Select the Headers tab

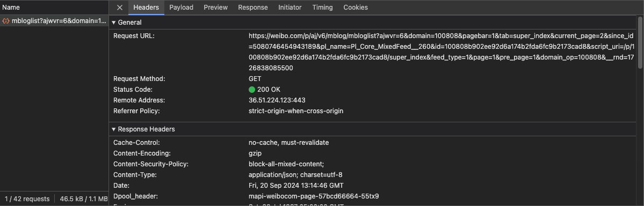point(146,8)
